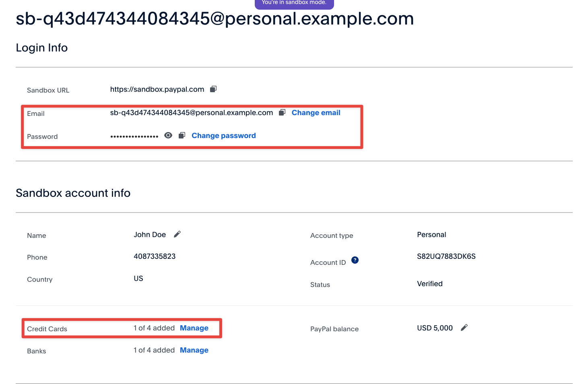Click the Verified status text
Image resolution: width=588 pixels, height=384 pixels.
tap(429, 284)
